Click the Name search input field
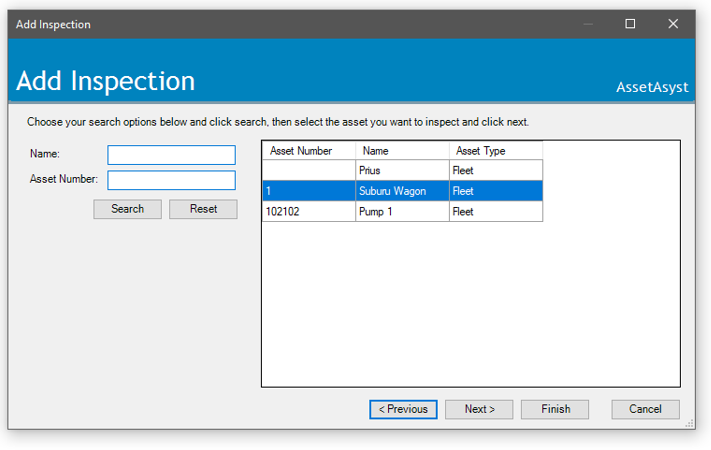 point(171,155)
